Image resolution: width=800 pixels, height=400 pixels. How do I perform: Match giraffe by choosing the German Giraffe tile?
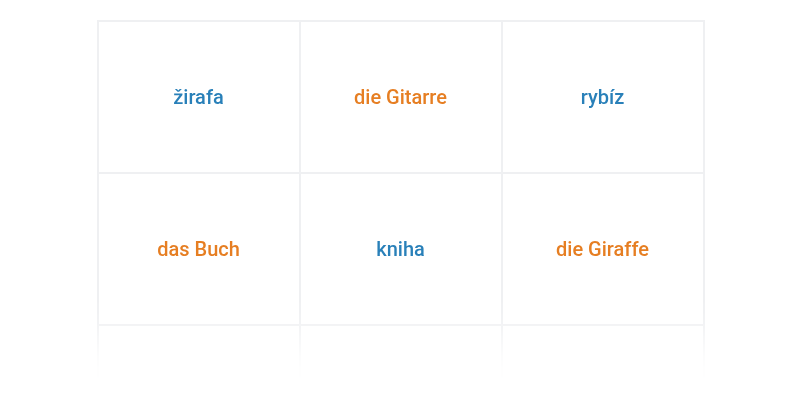pyautogui.click(x=602, y=249)
